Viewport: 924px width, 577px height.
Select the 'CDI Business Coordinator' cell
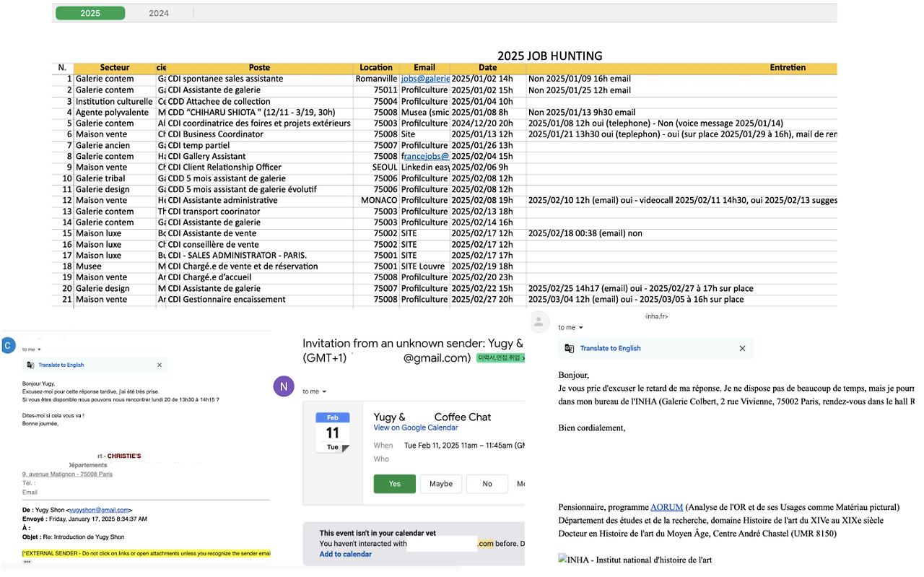click(259, 134)
